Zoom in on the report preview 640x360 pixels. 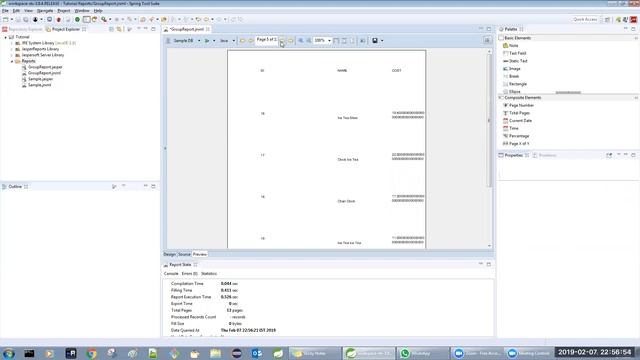point(301,41)
